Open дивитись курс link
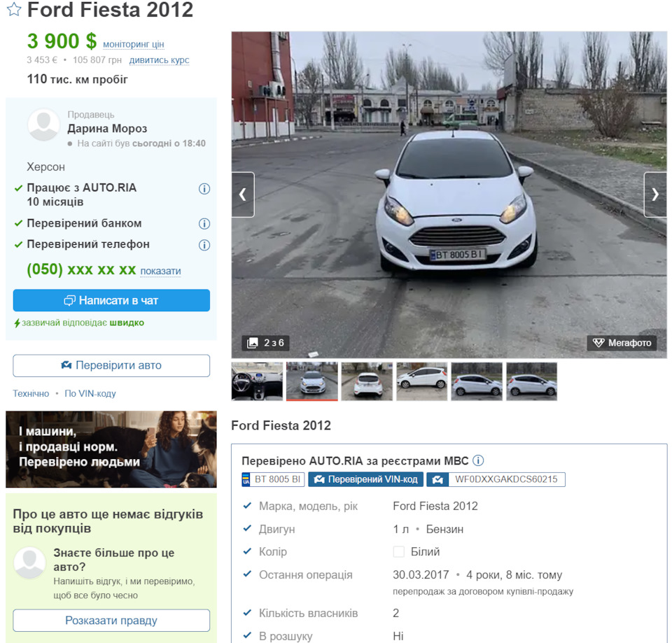672x643 pixels. pyautogui.click(x=159, y=60)
